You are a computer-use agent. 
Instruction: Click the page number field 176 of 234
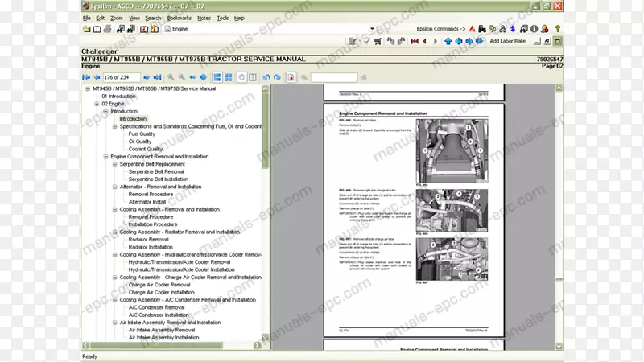[122, 77]
